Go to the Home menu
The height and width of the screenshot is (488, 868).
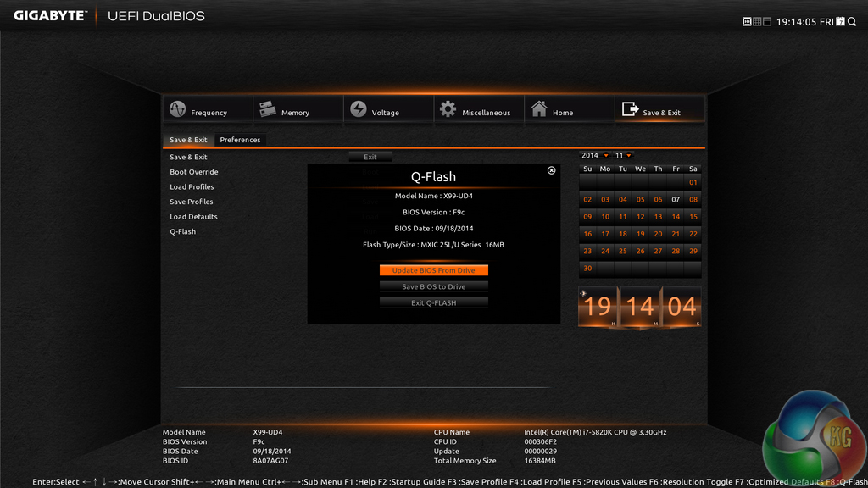pyautogui.click(x=569, y=109)
